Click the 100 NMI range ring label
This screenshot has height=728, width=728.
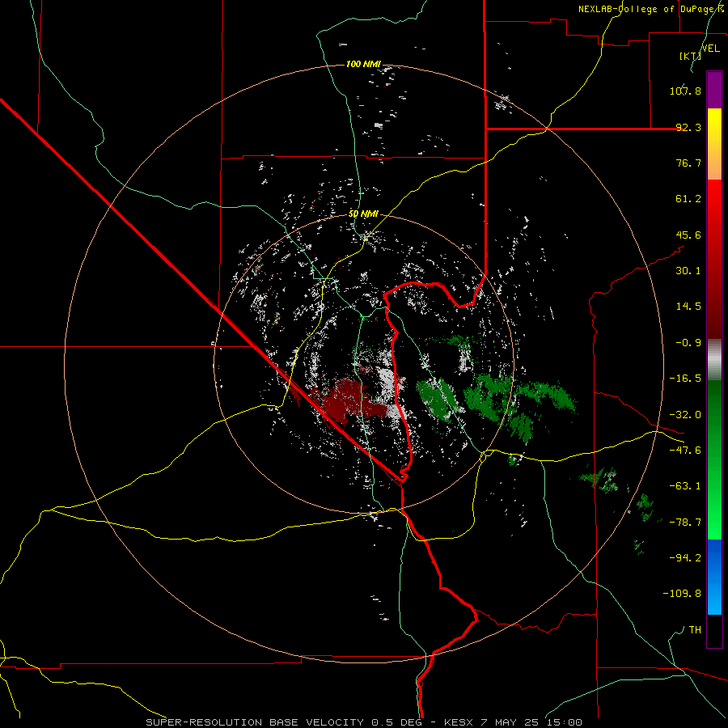[363, 64]
